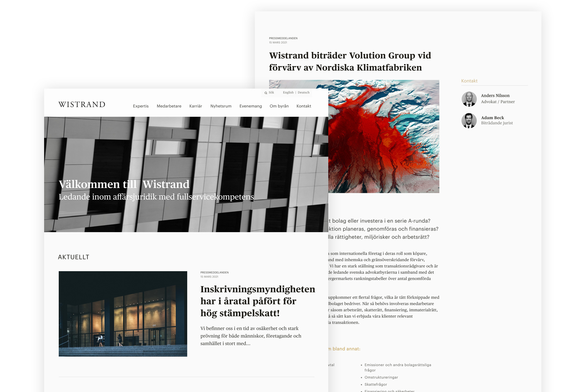
Task: Open the Om byrån page
Action: [x=279, y=106]
